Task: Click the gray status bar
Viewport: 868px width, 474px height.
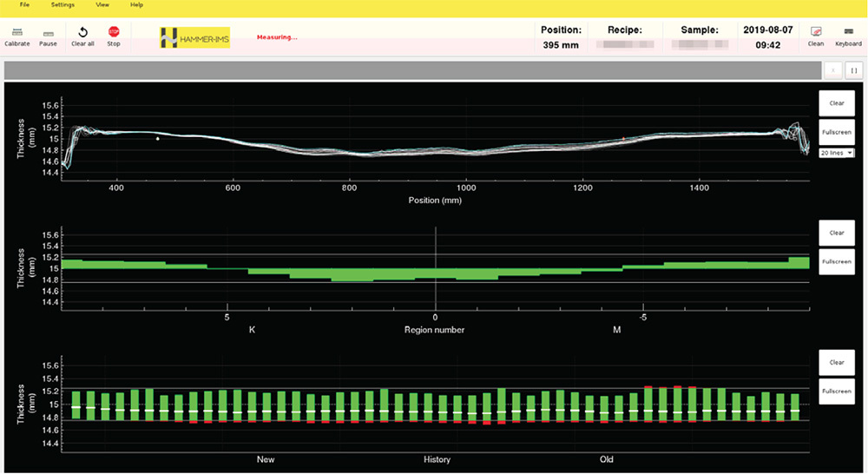Action: (x=413, y=70)
